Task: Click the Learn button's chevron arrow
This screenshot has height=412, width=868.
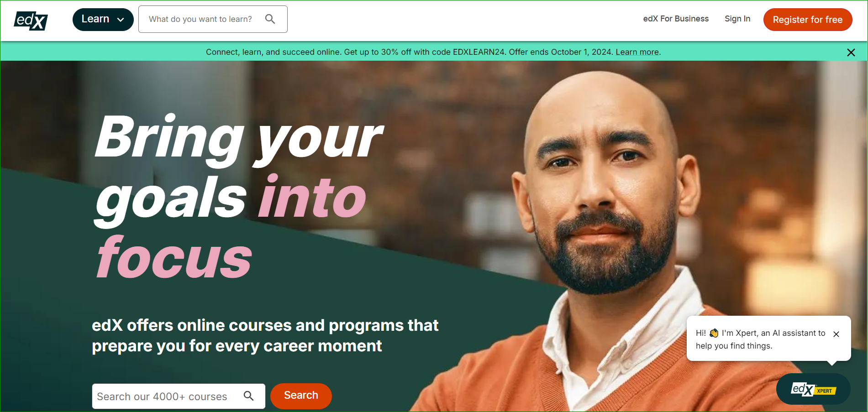Action: click(x=121, y=20)
